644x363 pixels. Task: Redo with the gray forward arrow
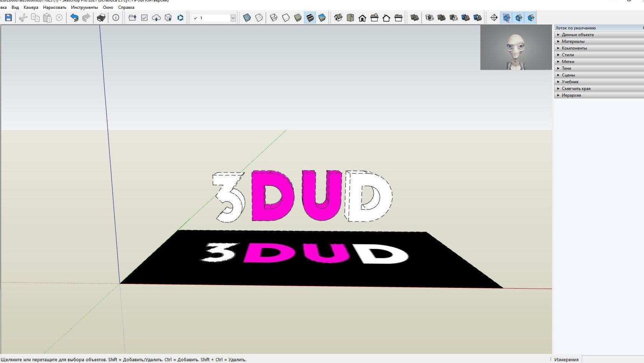pos(86,18)
